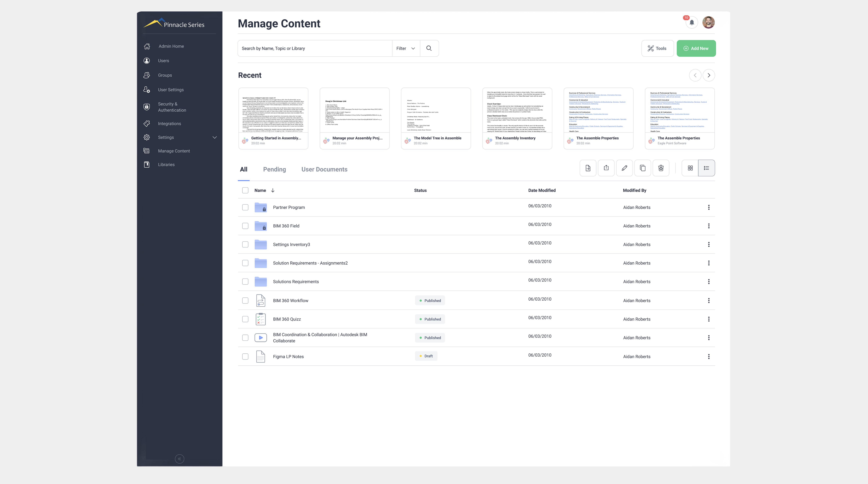Screen dimensions: 868x484
Task: Check the BIM 360 Workflow checkbox
Action: 245,301
